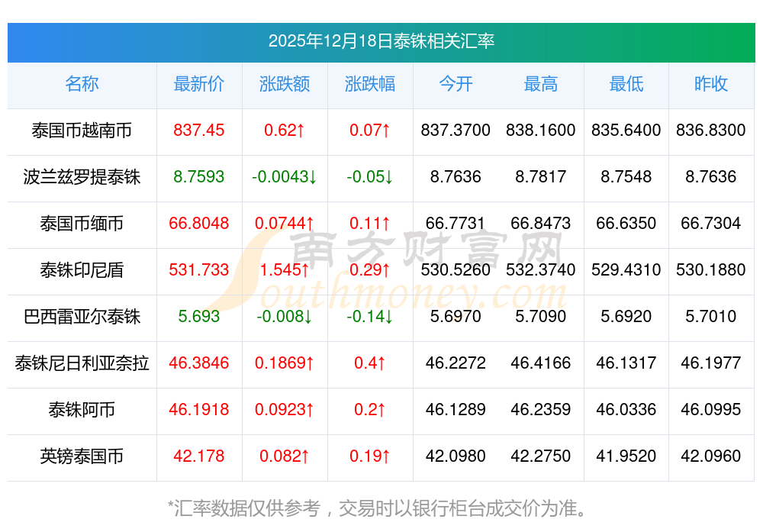Click the row name 巴西雷亚尔泰铢

coord(82,317)
